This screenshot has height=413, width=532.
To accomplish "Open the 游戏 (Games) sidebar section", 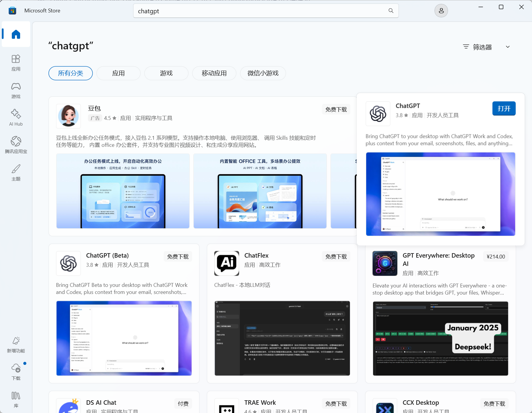I will click(16, 90).
